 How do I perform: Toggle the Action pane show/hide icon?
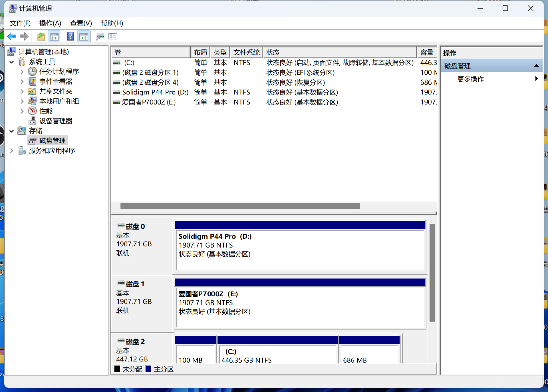coord(84,36)
